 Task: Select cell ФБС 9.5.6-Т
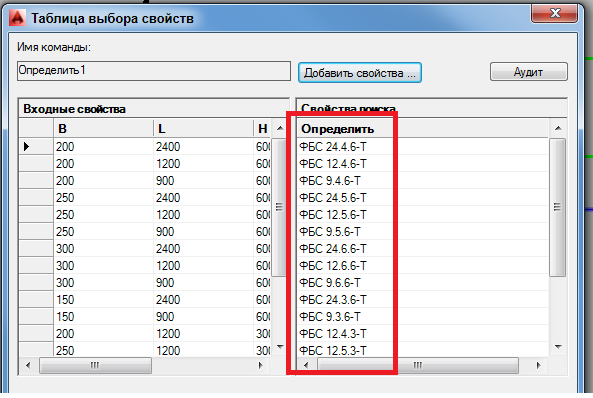pos(422,232)
